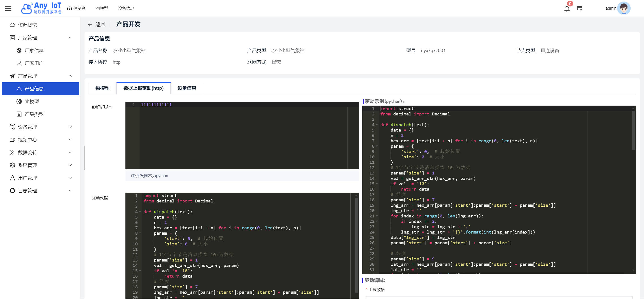Image resolution: width=644 pixels, height=302 pixels.
Task: Click the 驱动示例 code editor scrollbar
Action: (x=633, y=130)
